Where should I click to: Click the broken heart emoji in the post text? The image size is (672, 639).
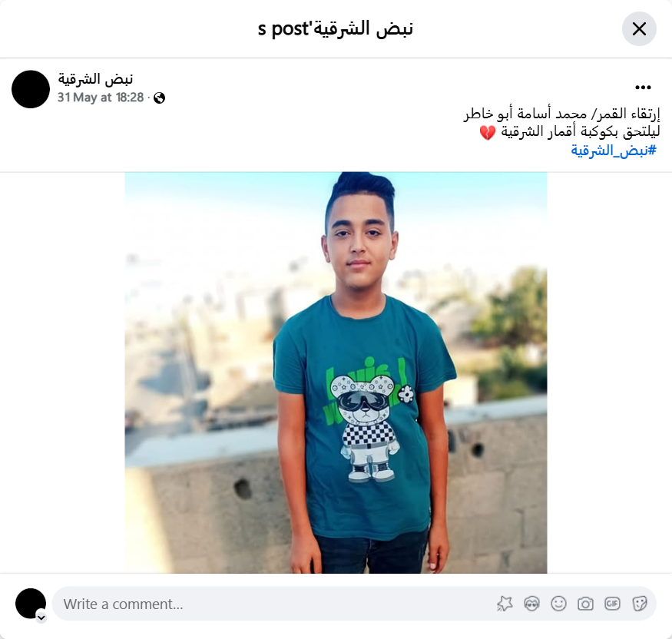pyautogui.click(x=487, y=132)
